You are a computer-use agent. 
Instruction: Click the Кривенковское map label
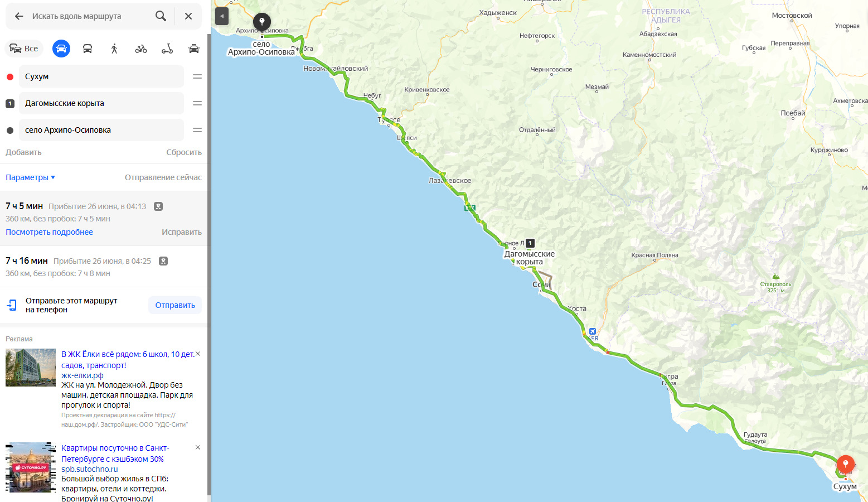click(427, 89)
